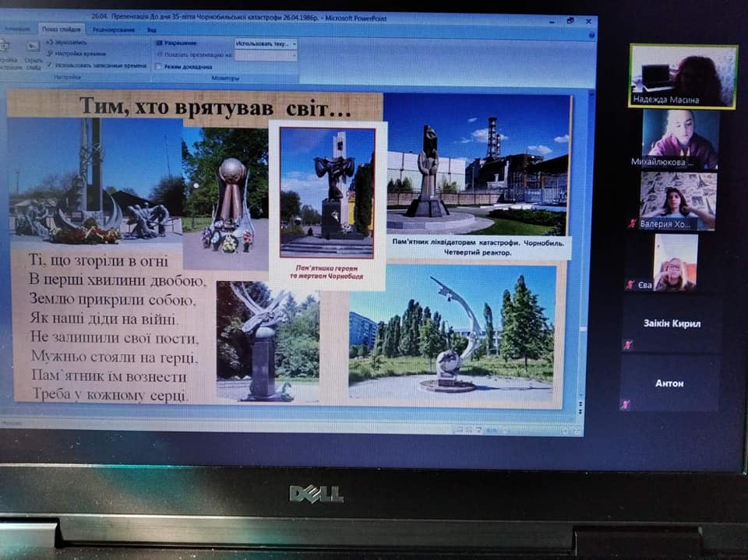Click Set Up Slide Show icon in ribbon
Viewport: 748px width, 560px height.
coord(5,46)
